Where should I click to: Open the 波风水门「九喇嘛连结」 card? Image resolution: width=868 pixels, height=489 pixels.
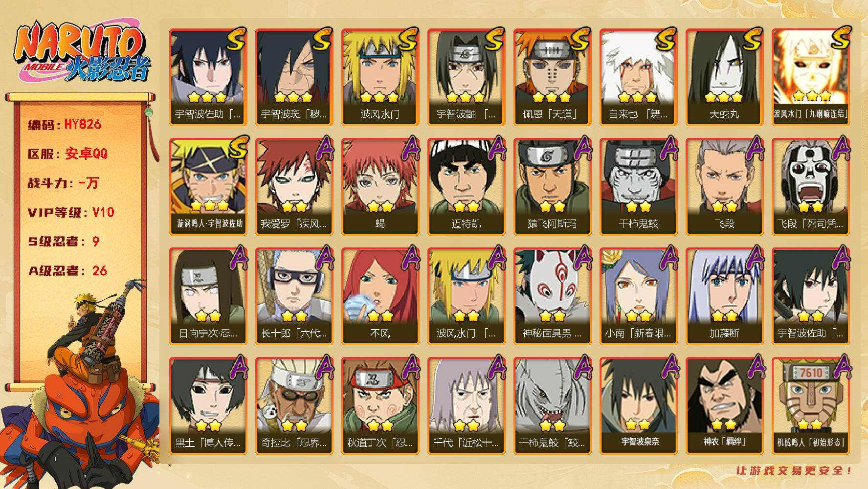point(810,77)
